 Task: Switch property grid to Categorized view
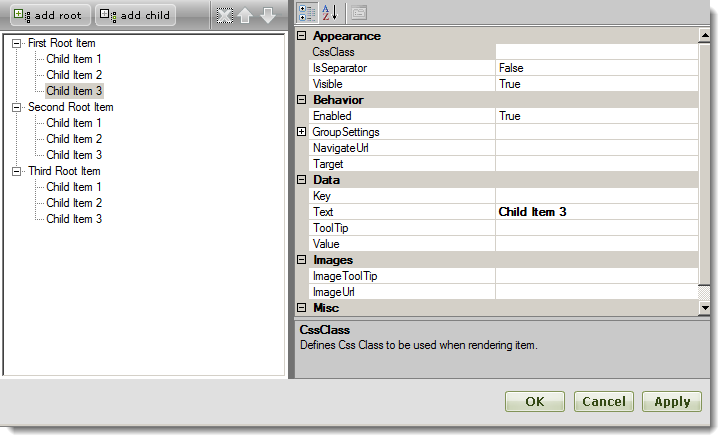(x=308, y=13)
